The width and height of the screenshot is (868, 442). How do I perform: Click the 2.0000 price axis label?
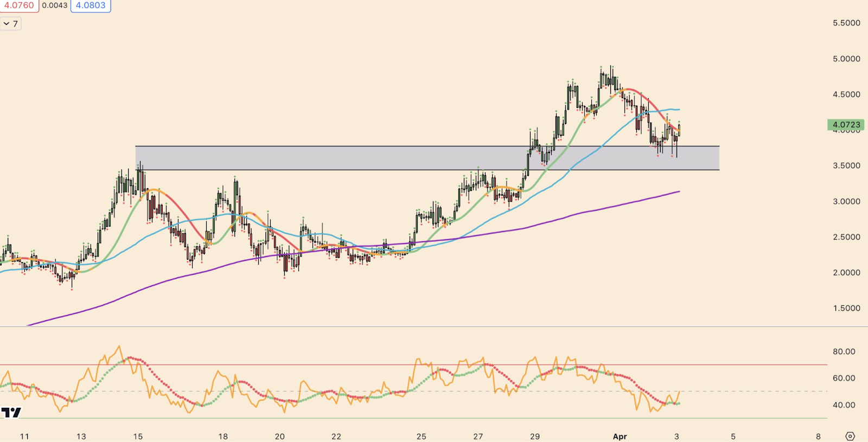[846, 272]
